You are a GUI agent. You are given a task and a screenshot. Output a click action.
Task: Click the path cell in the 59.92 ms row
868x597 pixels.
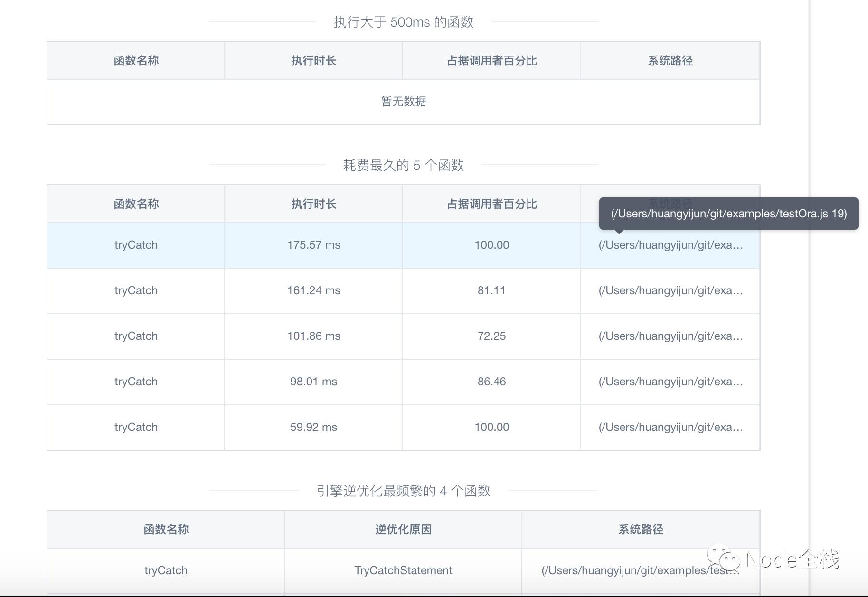(x=670, y=427)
